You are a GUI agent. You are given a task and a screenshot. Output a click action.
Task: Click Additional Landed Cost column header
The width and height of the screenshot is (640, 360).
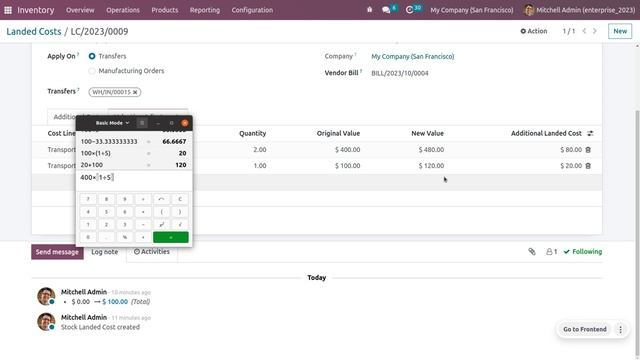pyautogui.click(x=546, y=133)
